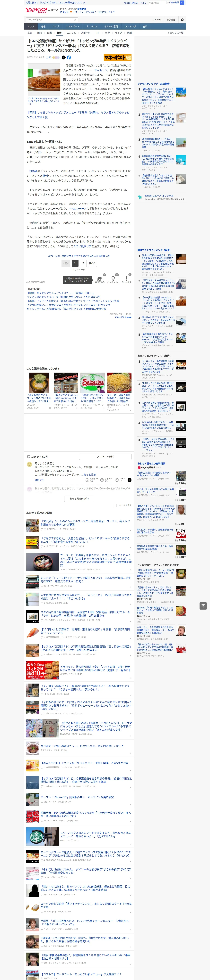Share the article on X
This screenshot has width=210, height=980.
64,57
